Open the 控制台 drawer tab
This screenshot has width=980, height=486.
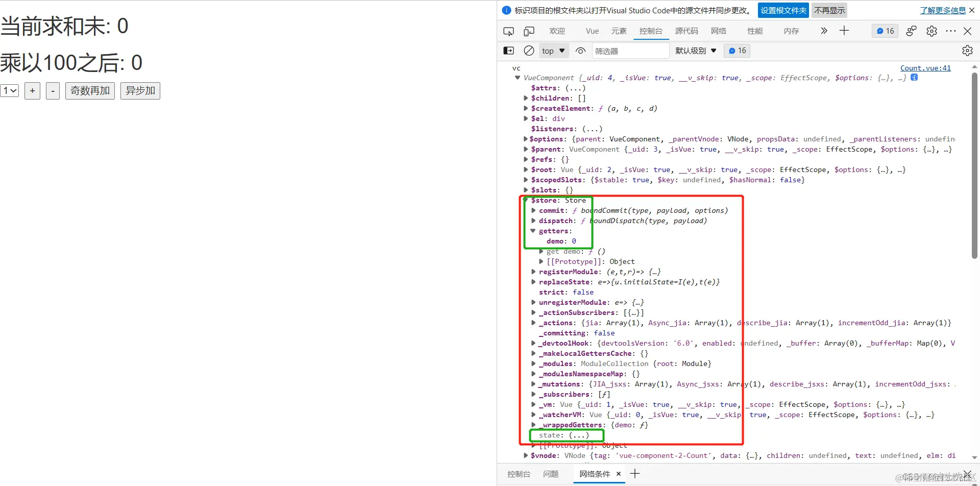(x=519, y=474)
